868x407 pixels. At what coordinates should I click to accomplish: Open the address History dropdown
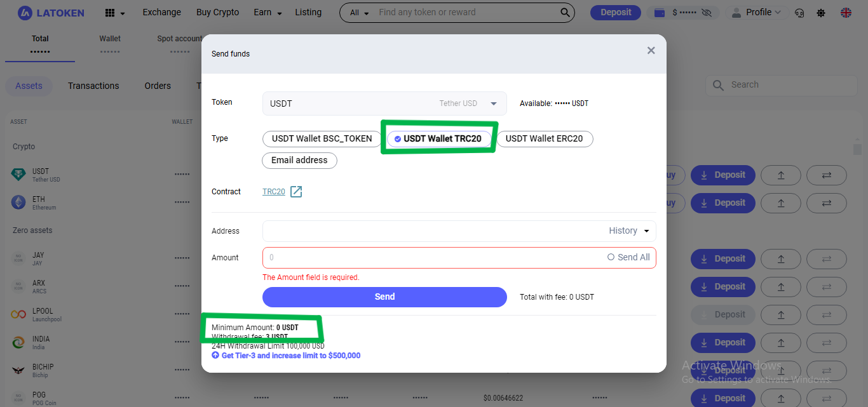point(629,231)
